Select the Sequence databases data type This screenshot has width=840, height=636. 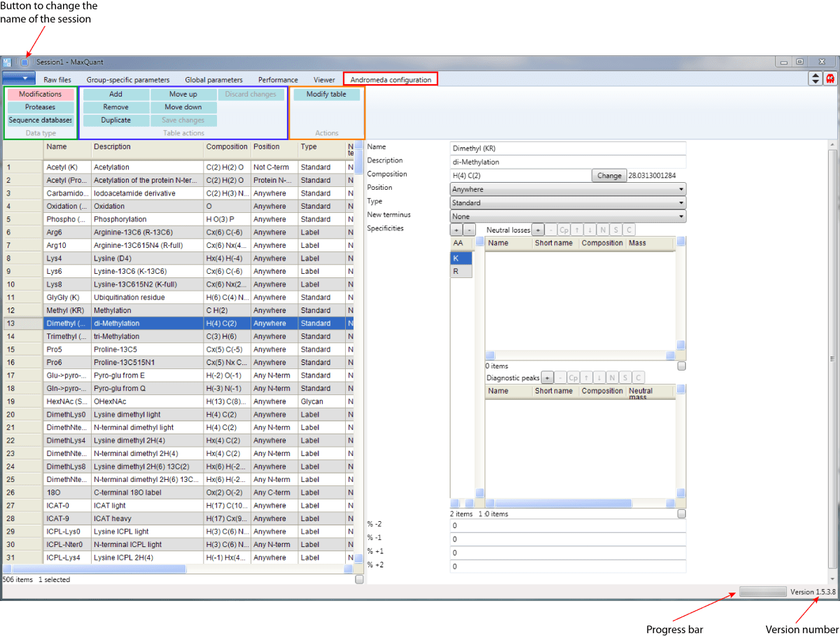coord(41,120)
